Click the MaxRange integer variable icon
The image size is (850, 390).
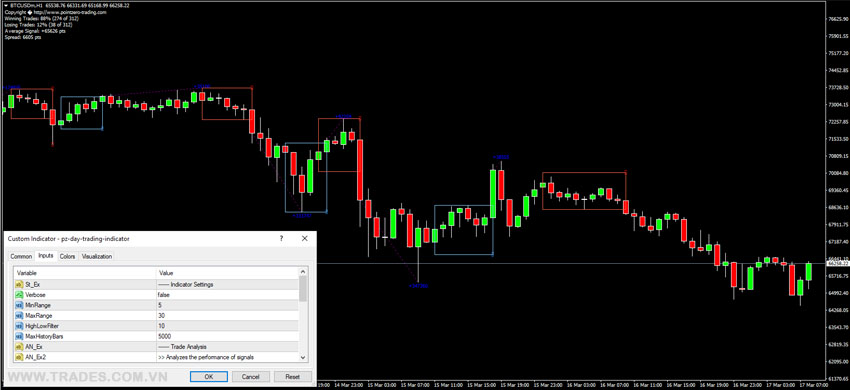point(19,315)
